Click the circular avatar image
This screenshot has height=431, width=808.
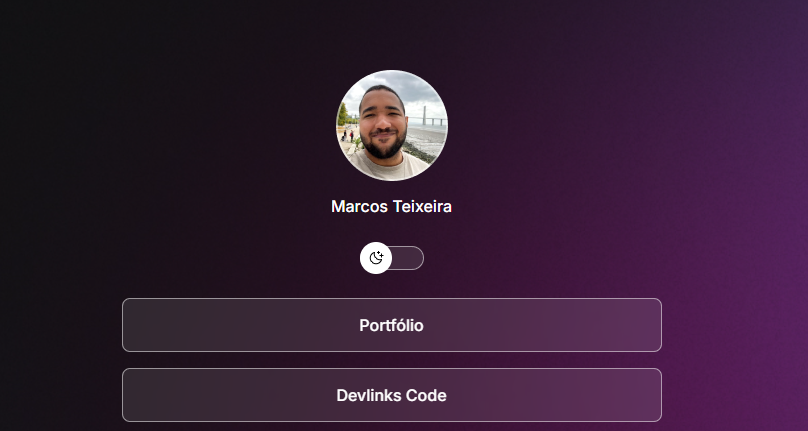coord(392,125)
